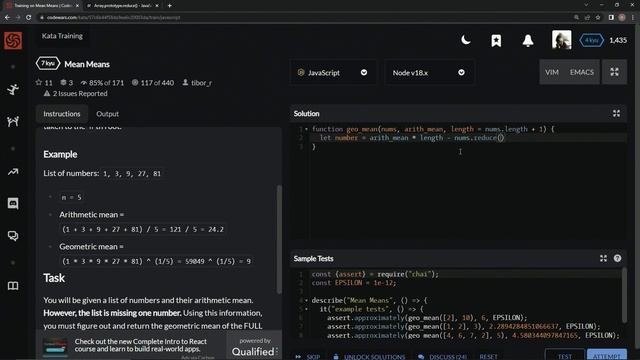Open the Codewars home logo
640x360 pixels.
[x=13, y=40]
